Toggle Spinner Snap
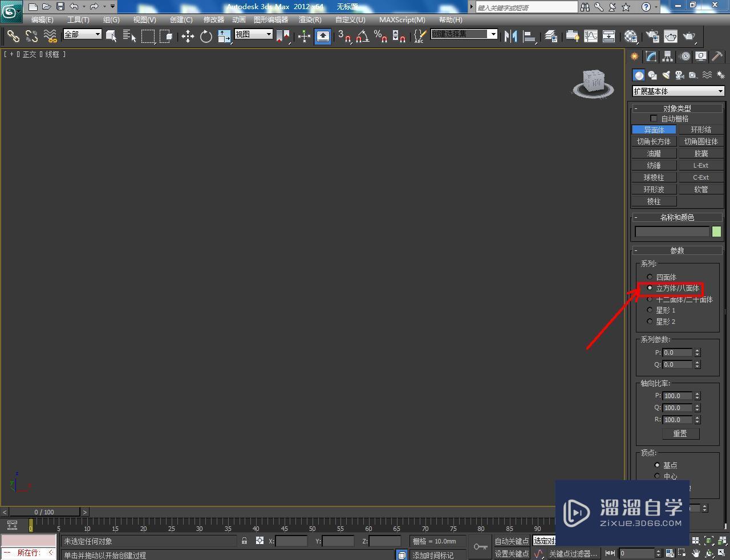The image size is (730, 560). point(399,36)
